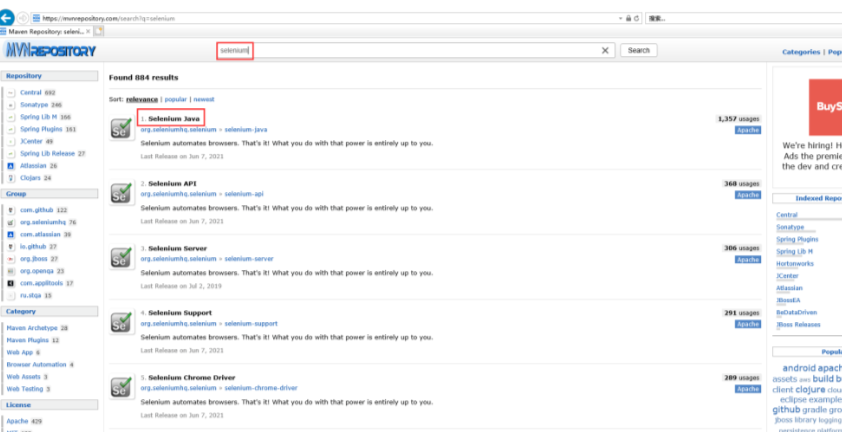Click the icon beside Spring Lib M
Image resolution: width=842 pixels, height=432 pixels.
coord(11,117)
